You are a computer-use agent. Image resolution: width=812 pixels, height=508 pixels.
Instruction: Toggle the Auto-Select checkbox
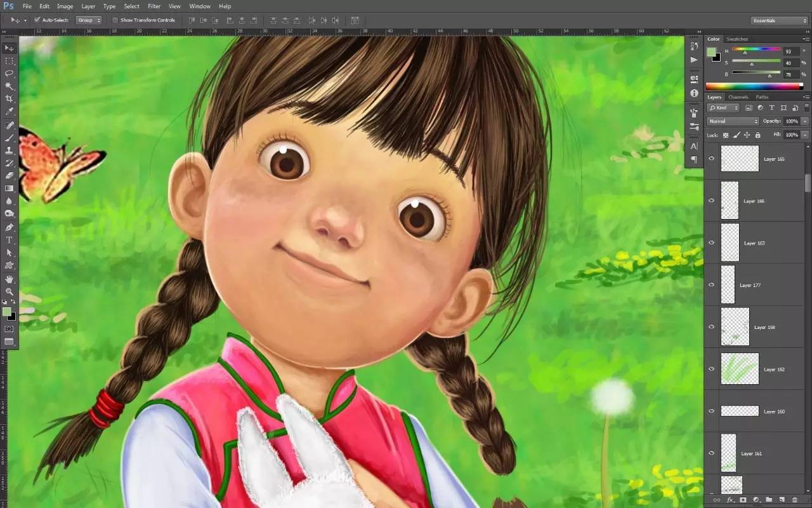[x=37, y=20]
